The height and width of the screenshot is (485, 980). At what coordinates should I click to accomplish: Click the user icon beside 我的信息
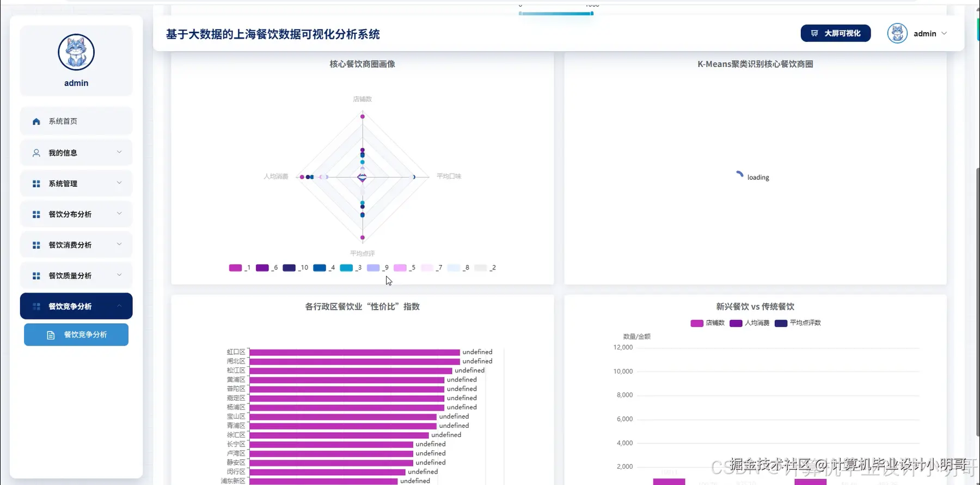coord(36,153)
